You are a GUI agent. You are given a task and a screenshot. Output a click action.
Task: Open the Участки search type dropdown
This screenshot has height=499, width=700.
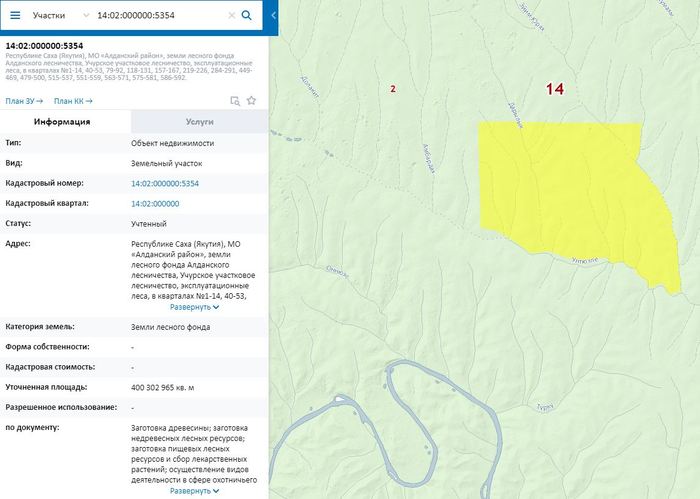[x=59, y=16]
